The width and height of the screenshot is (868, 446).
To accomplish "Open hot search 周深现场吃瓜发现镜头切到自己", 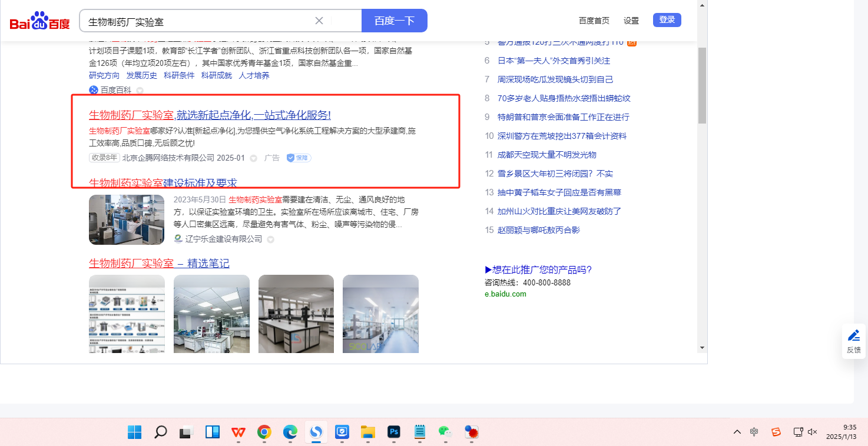I will 555,79.
